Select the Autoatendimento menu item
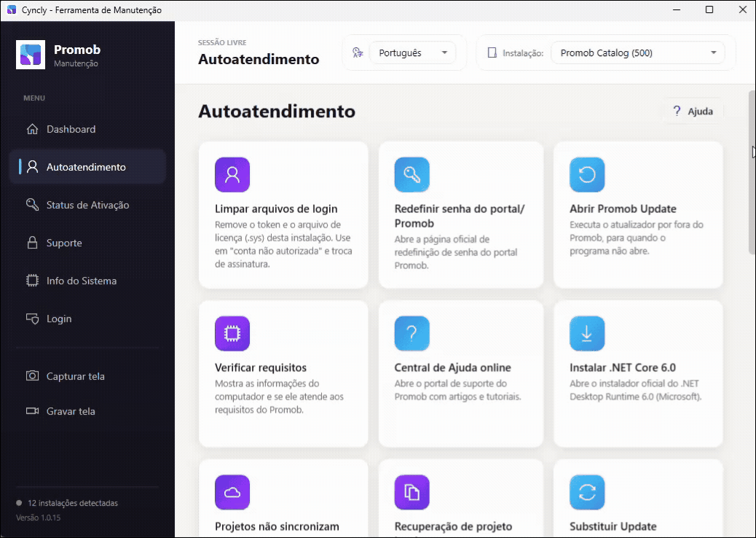756x538 pixels. pyautogui.click(x=87, y=167)
